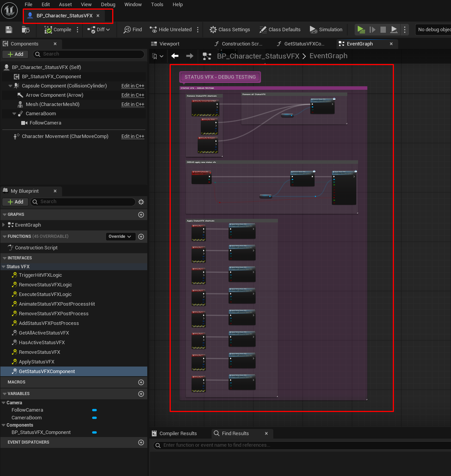
Task: Open the Diff dropdown
Action: click(x=99, y=30)
